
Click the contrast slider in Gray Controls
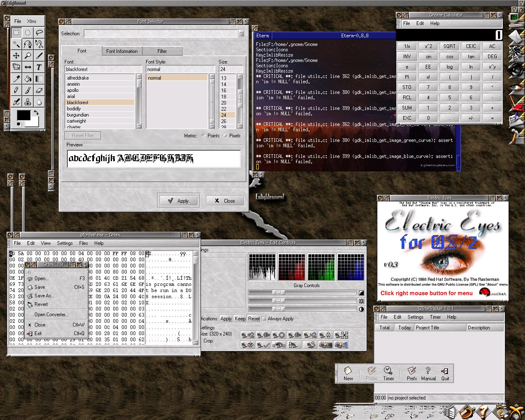click(302, 309)
